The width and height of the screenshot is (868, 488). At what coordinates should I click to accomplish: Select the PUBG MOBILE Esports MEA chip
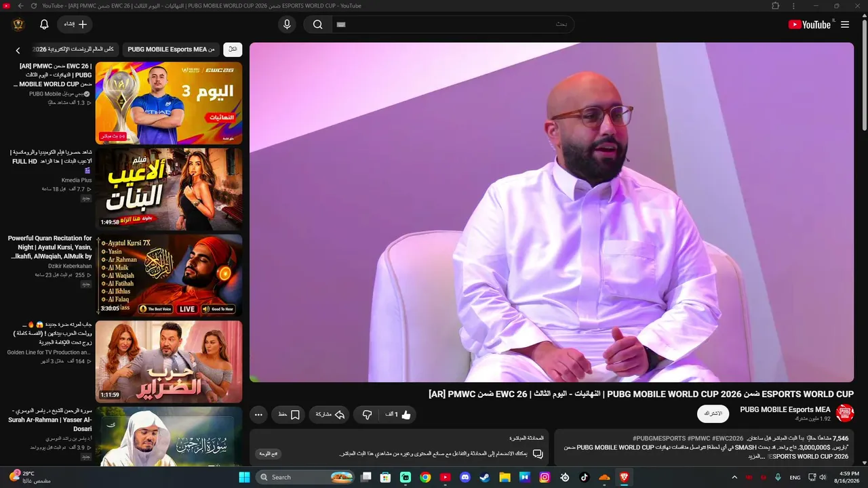[x=172, y=49]
